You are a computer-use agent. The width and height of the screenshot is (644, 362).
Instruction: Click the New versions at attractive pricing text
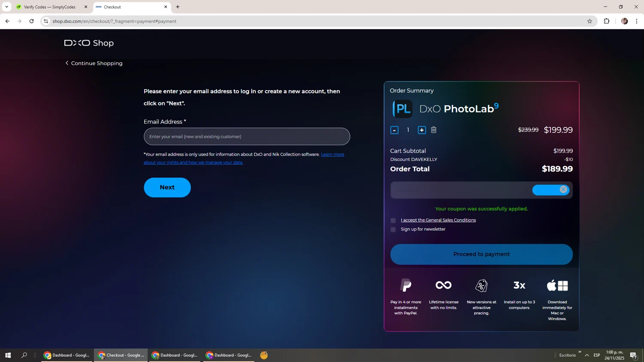481,308
